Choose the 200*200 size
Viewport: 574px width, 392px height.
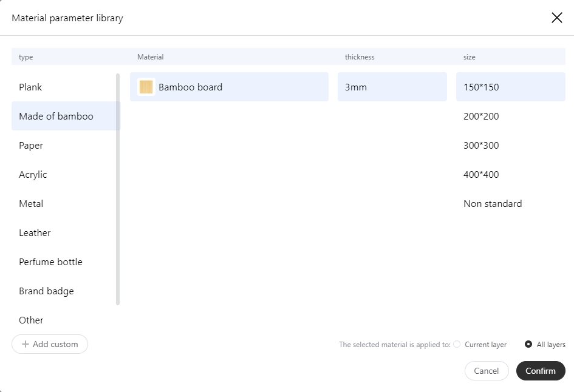pyautogui.click(x=511, y=116)
